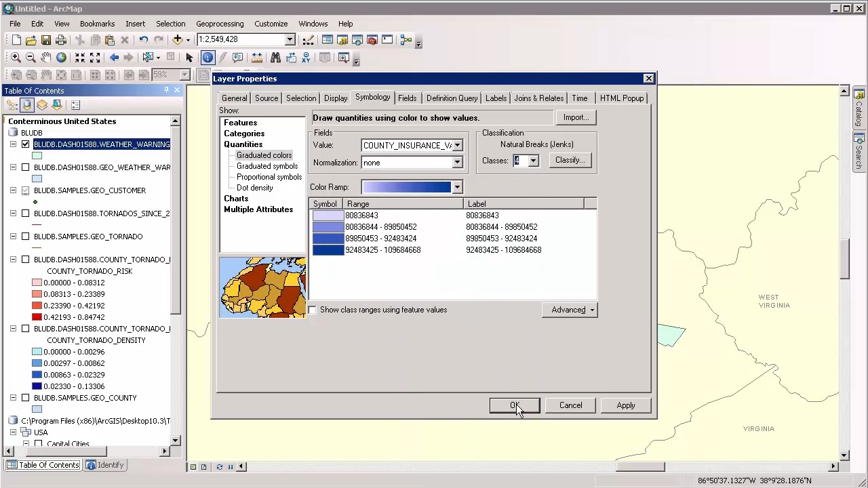Check the COUNTY_TORNADO_RISK layer box

26,260
